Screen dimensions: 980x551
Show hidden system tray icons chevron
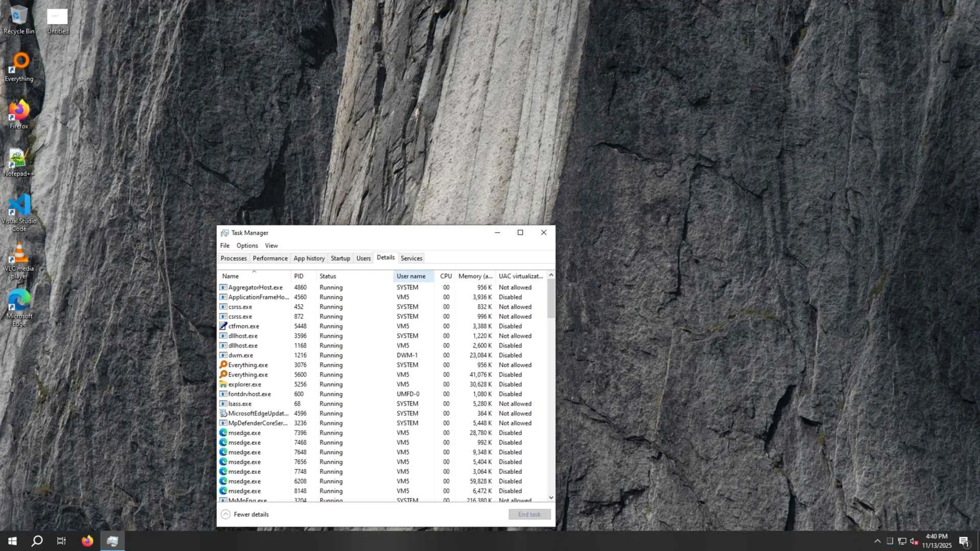877,541
